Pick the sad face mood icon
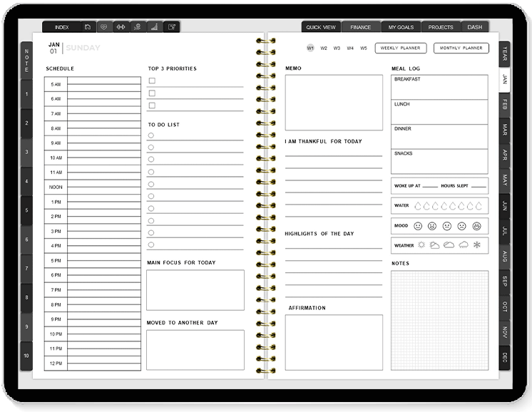 point(461,226)
